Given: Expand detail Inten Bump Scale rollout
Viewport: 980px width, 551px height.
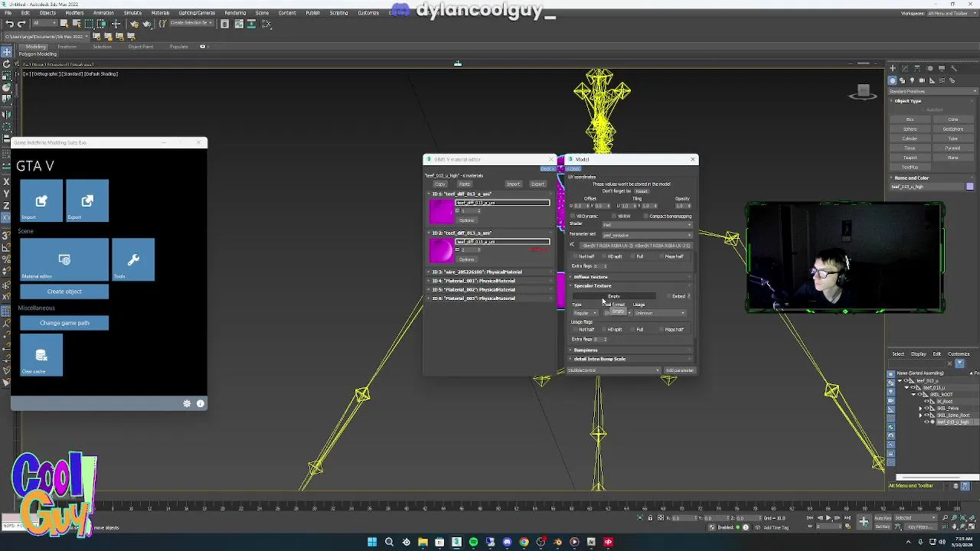Looking at the screenshot, I should point(631,359).
